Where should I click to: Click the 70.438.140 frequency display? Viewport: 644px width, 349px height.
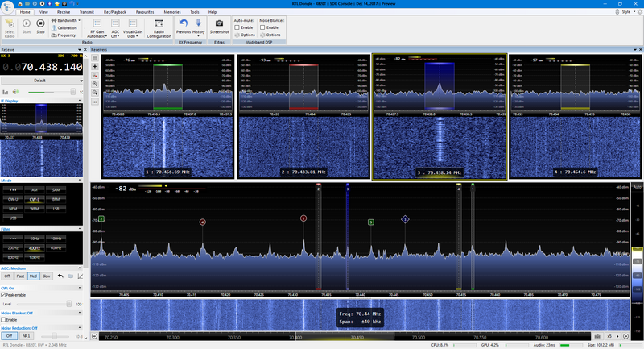pyautogui.click(x=42, y=67)
